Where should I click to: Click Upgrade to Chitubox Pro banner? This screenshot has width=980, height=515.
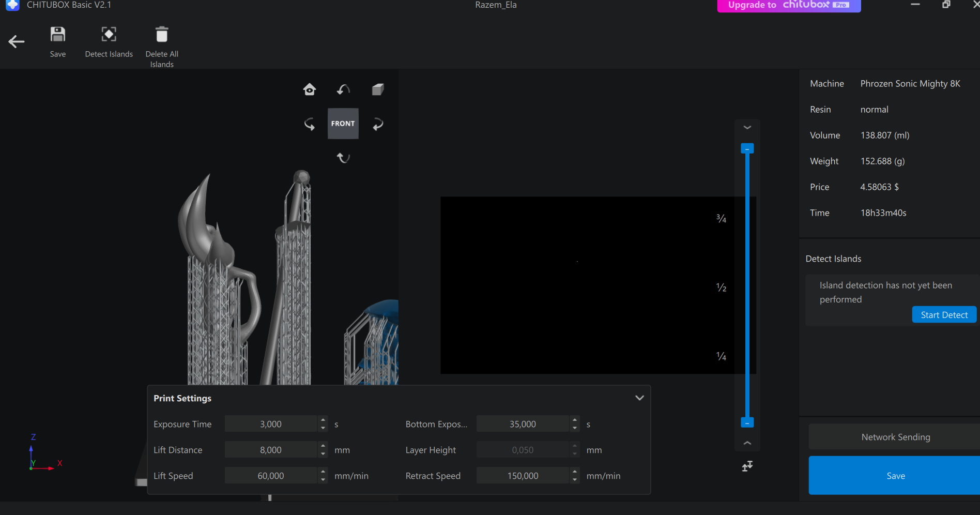pos(789,5)
